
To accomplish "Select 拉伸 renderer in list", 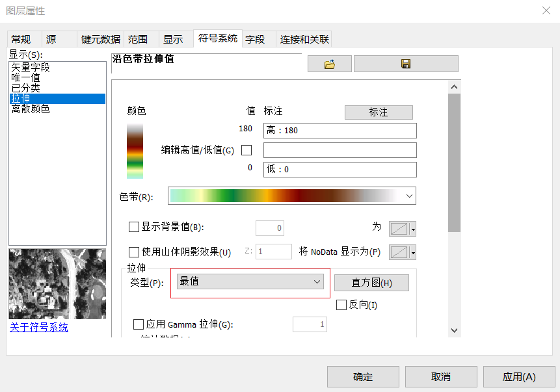I will coord(57,99).
